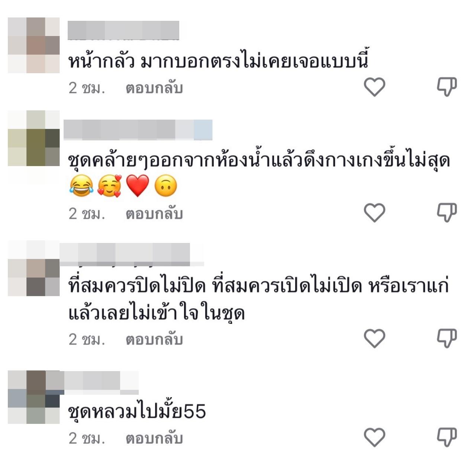
Task: Open username above หน้ากลัว comment
Action: (123, 30)
